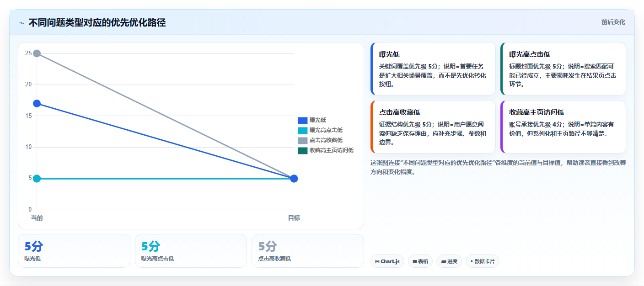Click the 收藏高主页访问低 legend label

[x=332, y=150]
